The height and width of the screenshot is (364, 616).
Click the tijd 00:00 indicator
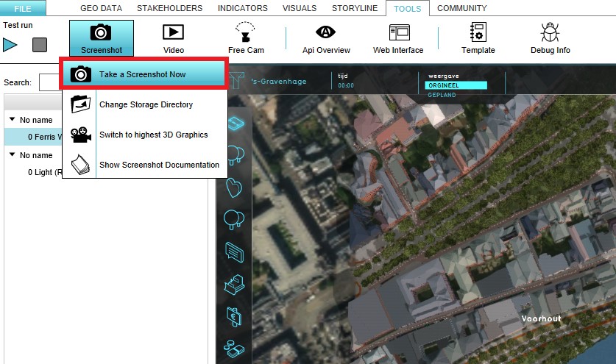tap(346, 80)
